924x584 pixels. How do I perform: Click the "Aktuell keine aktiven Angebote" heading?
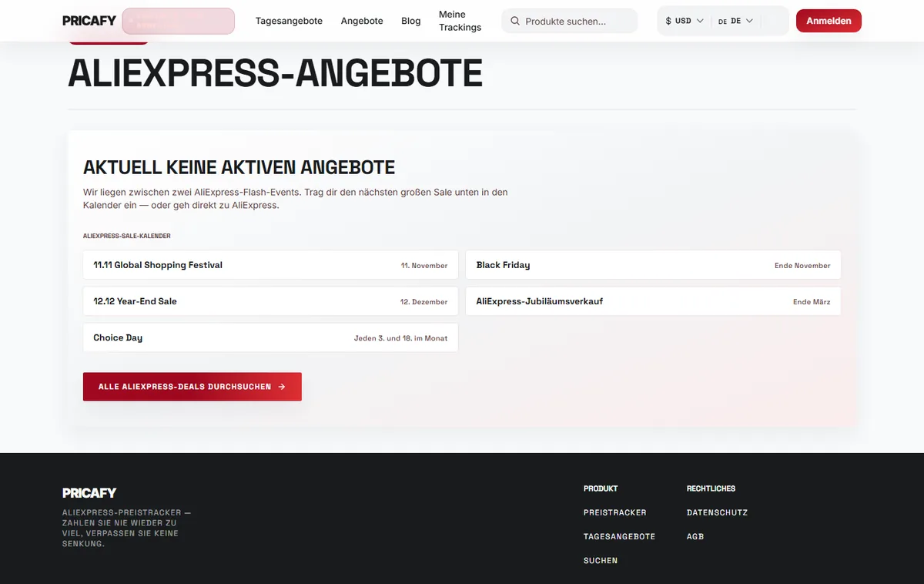[x=239, y=167]
